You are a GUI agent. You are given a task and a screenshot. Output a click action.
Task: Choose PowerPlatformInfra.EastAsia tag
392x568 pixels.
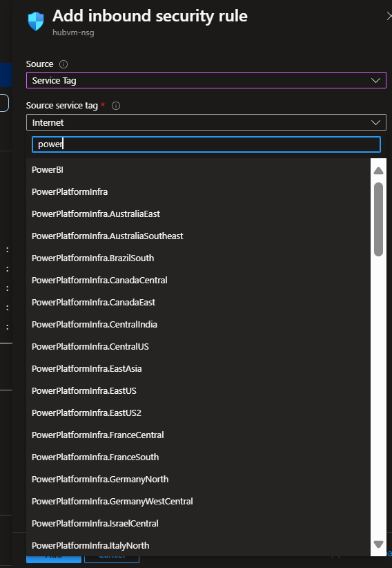click(198, 368)
